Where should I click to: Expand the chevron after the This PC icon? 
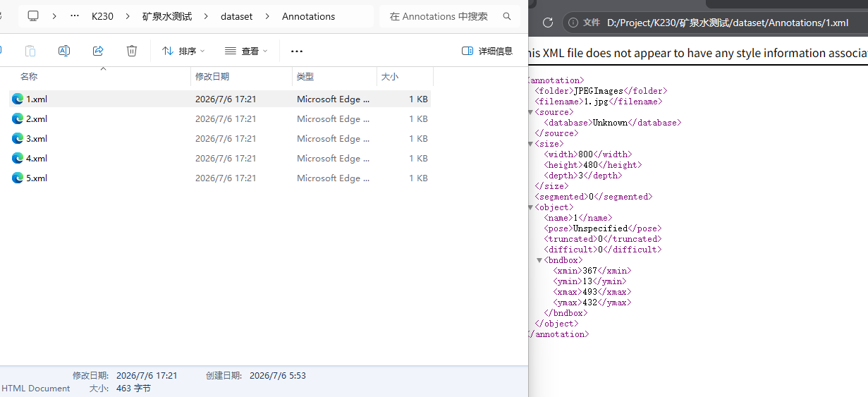(54, 16)
